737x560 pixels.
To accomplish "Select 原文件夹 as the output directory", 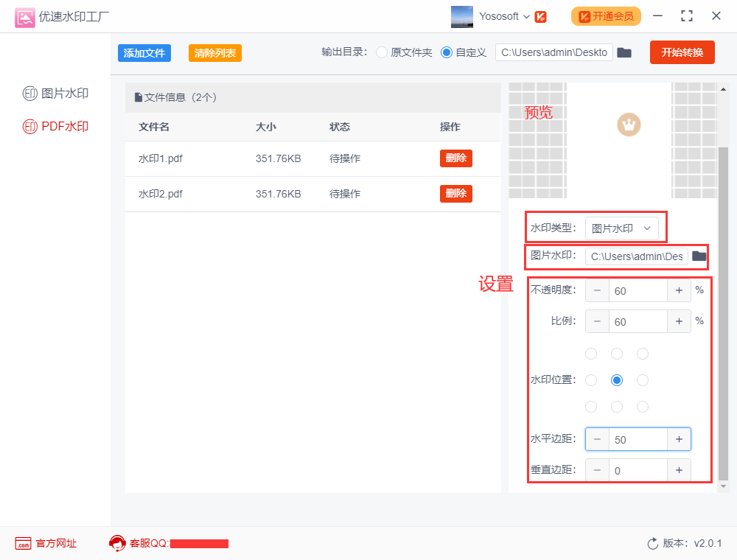I will pos(381,52).
